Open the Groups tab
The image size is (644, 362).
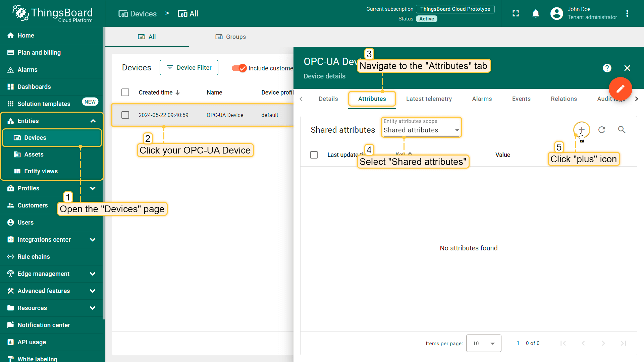pos(230,37)
